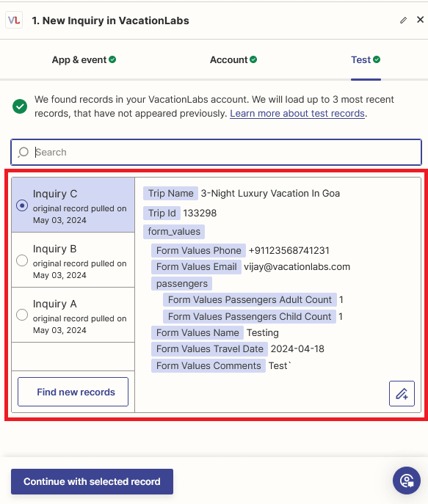
Task: Close the trigger step panel
Action: pos(420,20)
